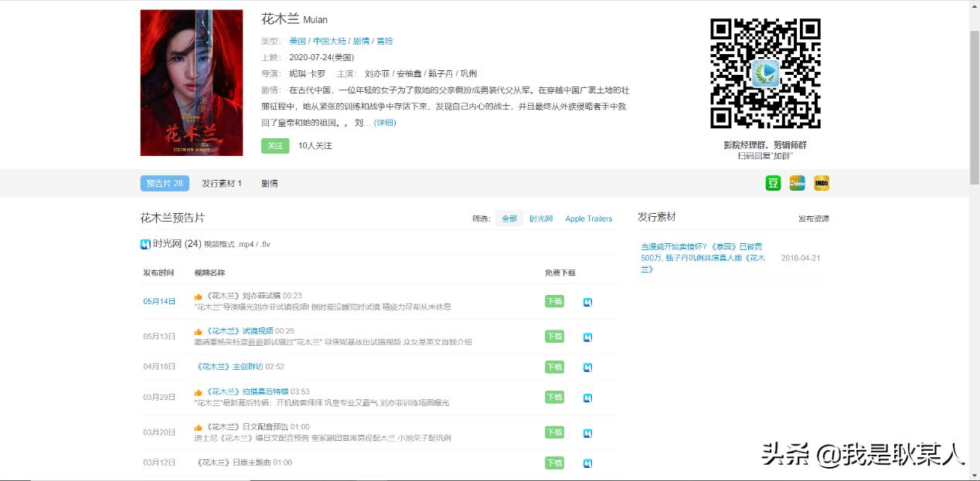Click the Mtime source icon beside 刘亦菲试镜 download
This screenshot has height=481, width=980.
(x=588, y=301)
